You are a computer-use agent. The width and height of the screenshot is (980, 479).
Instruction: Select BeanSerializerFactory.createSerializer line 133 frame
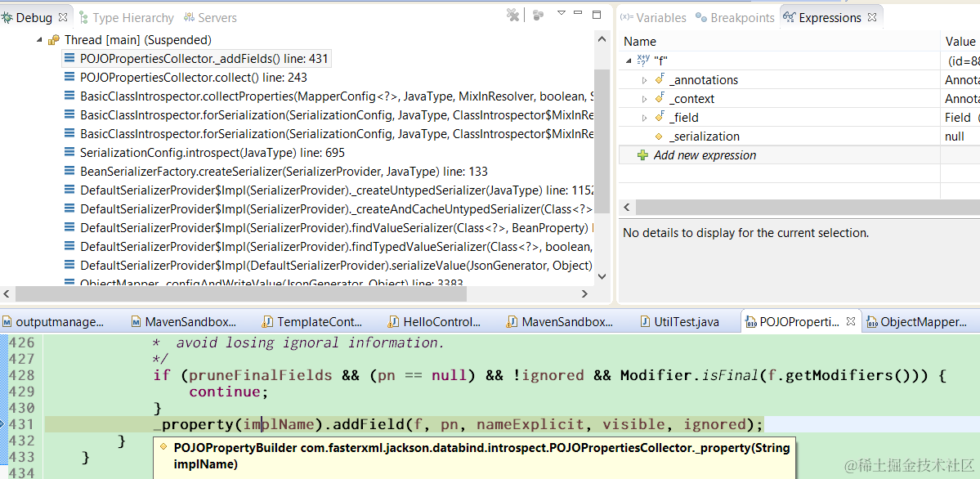284,172
